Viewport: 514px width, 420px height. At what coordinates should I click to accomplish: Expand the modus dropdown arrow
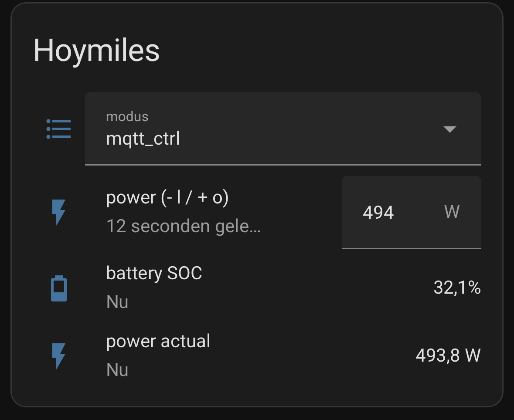[449, 129]
